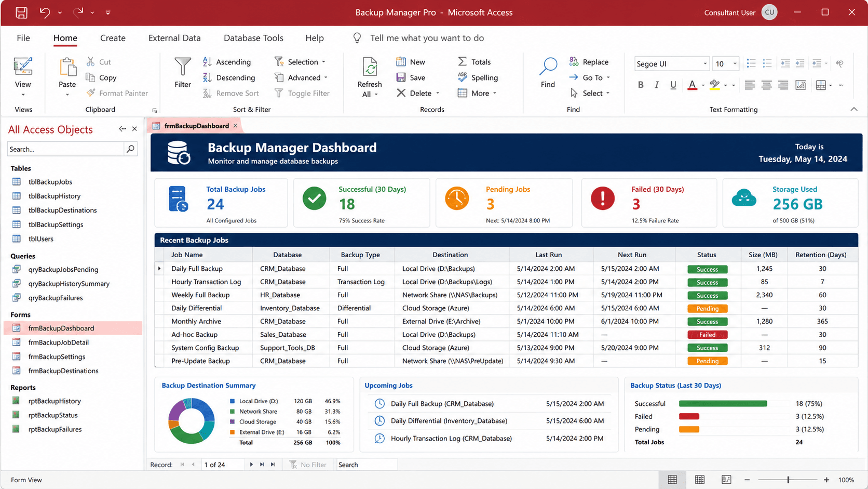Image resolution: width=868 pixels, height=489 pixels.
Task: Collapse the ribbon with chevron
Action: [854, 109]
